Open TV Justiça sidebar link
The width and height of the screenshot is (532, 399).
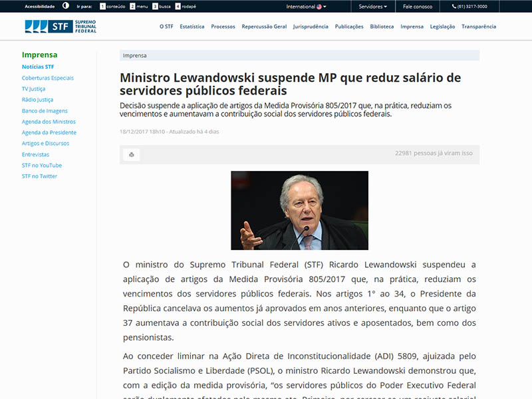pyautogui.click(x=34, y=89)
